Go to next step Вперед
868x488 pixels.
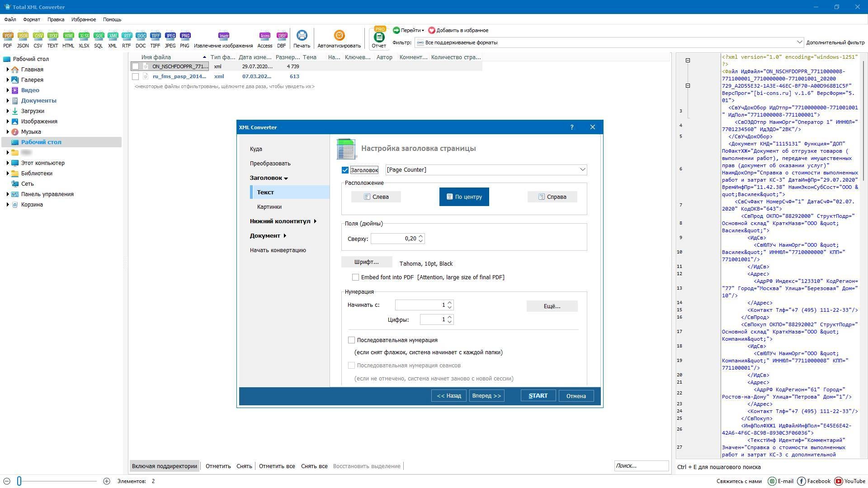pos(486,396)
